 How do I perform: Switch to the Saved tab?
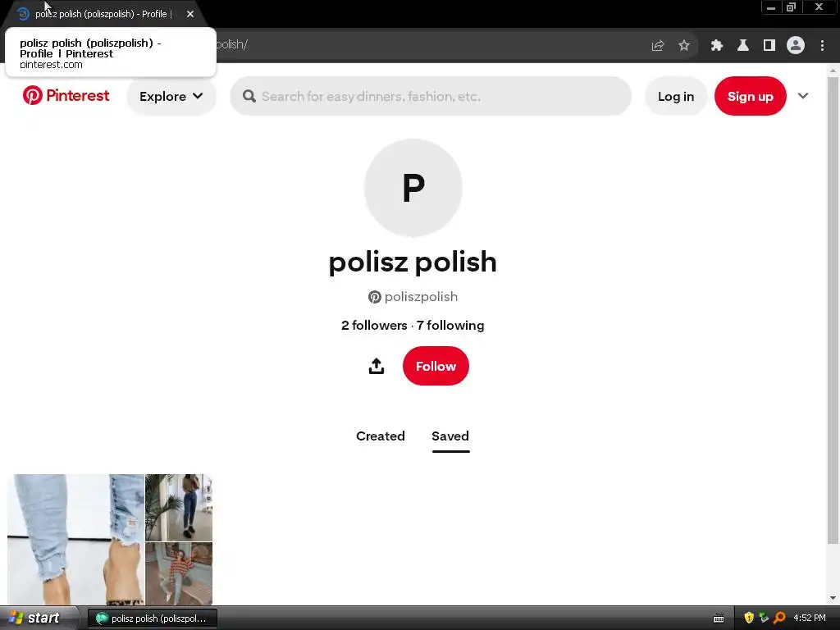[x=450, y=436]
